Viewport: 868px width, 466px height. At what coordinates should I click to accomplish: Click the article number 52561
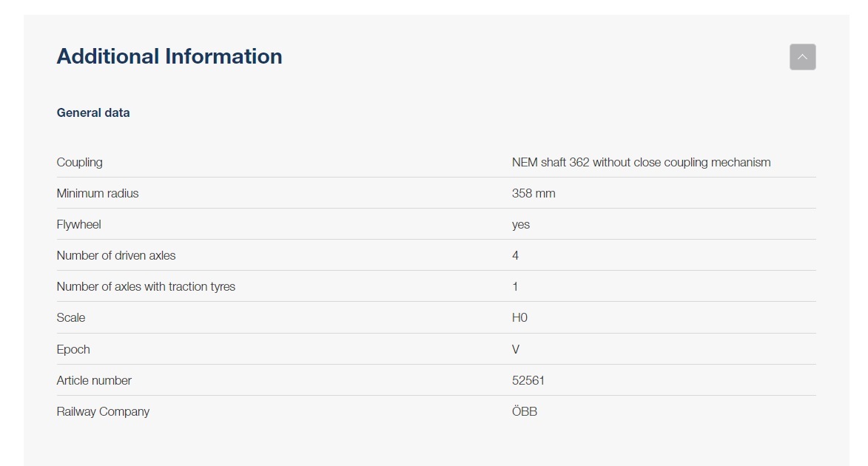coord(528,380)
